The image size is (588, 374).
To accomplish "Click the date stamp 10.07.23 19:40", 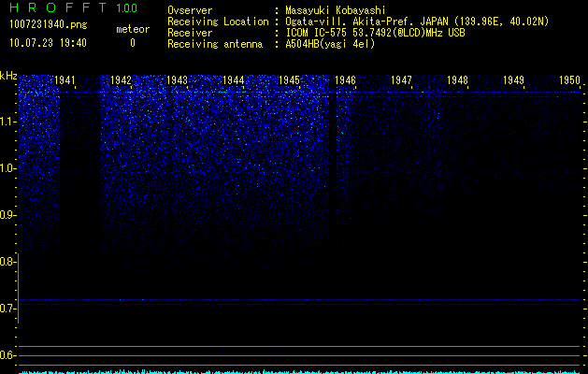I will point(48,43).
